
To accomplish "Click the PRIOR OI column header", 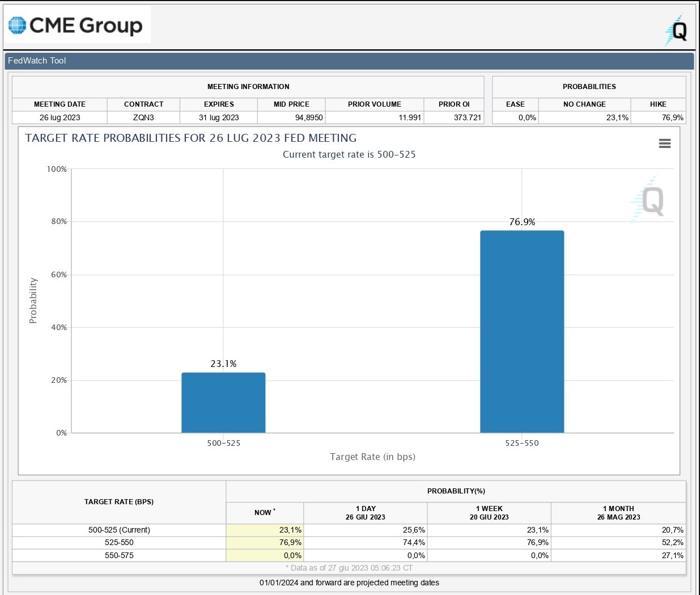I will (x=454, y=104).
